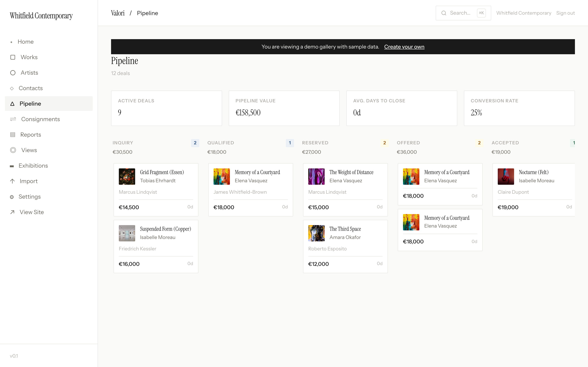Go to Home in sidebar
588x367 pixels.
[26, 42]
